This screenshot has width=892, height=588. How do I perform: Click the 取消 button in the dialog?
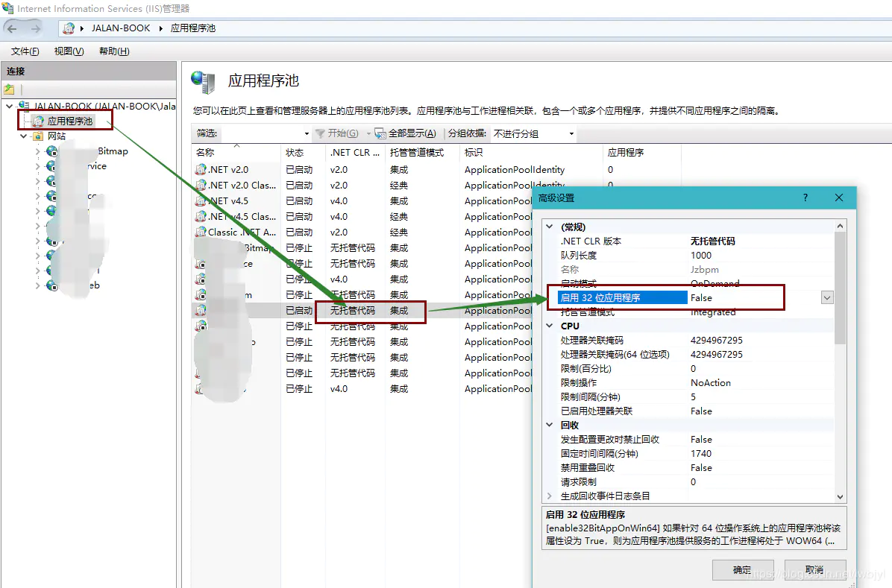pos(817,569)
